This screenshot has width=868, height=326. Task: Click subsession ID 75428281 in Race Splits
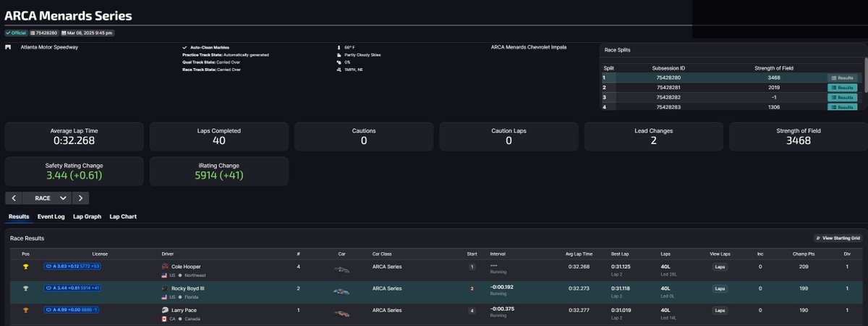click(668, 88)
